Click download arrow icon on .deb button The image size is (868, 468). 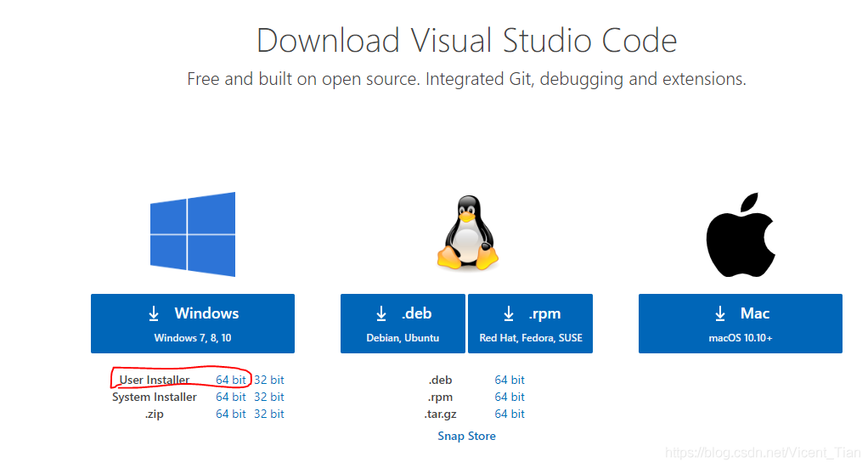pyautogui.click(x=381, y=313)
